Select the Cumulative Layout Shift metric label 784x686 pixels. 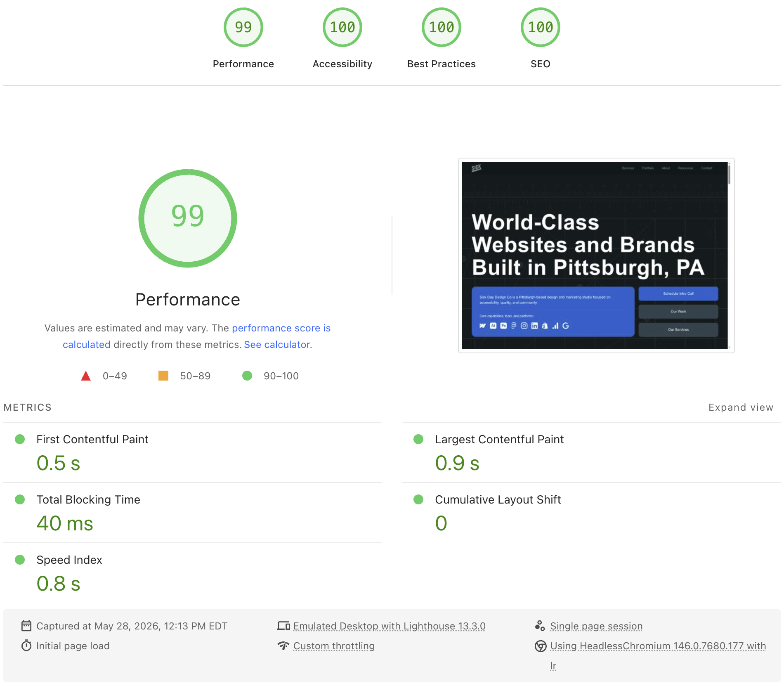[498, 499]
